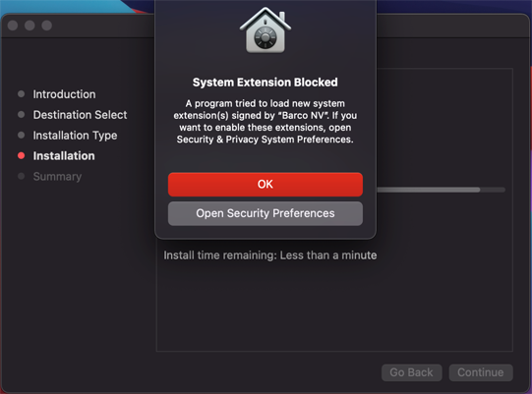
Task: Click the red OK button
Action: coord(265,184)
